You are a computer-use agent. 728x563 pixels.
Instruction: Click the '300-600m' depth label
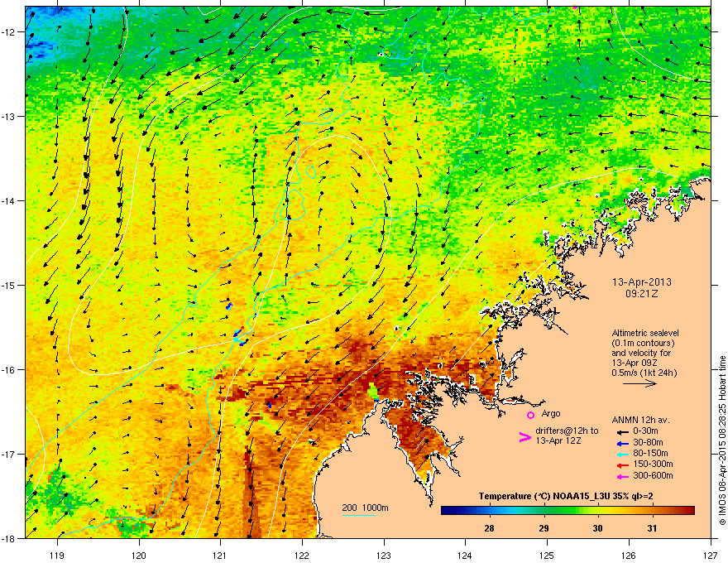653,475
